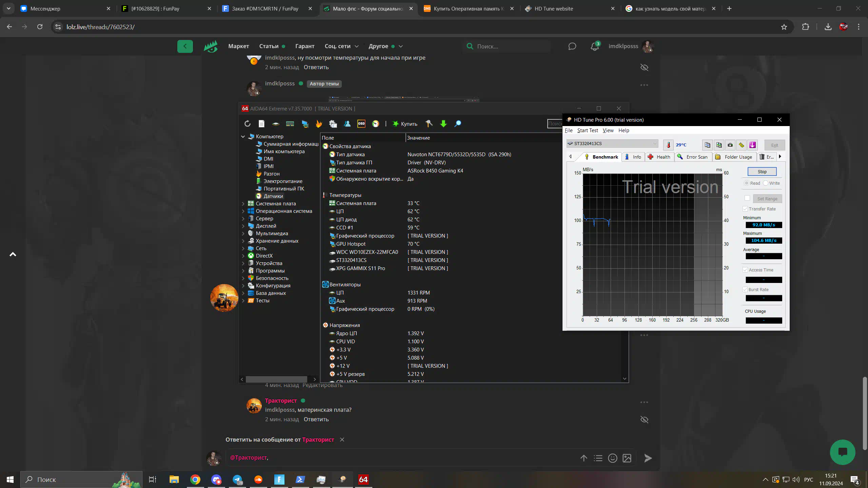The height and width of the screenshot is (488, 868).
Task: Expand the Хранение данных tree node
Action: point(243,241)
